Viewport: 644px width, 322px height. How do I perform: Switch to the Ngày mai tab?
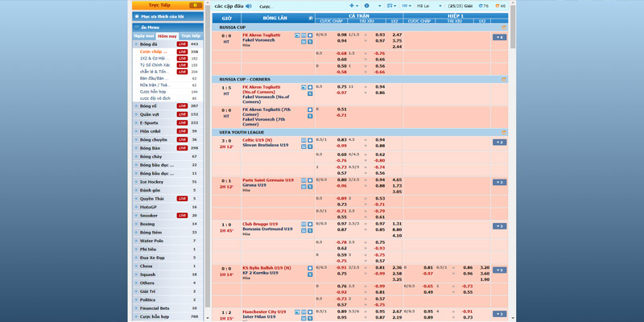click(144, 36)
